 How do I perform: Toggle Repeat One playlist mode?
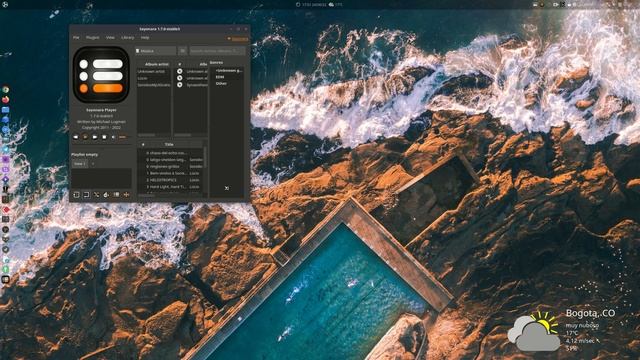(76, 195)
